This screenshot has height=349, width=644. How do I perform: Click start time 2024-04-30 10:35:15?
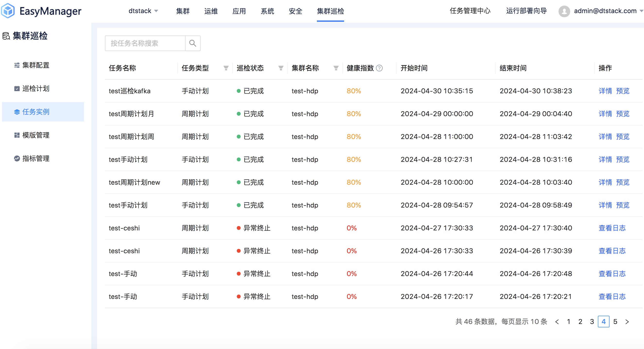point(437,91)
